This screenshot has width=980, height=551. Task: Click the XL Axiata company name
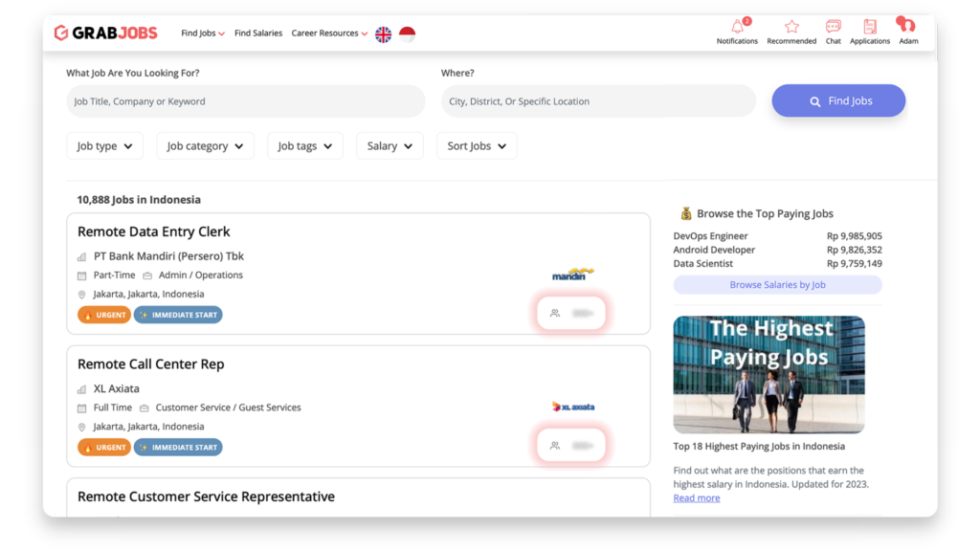(x=116, y=388)
